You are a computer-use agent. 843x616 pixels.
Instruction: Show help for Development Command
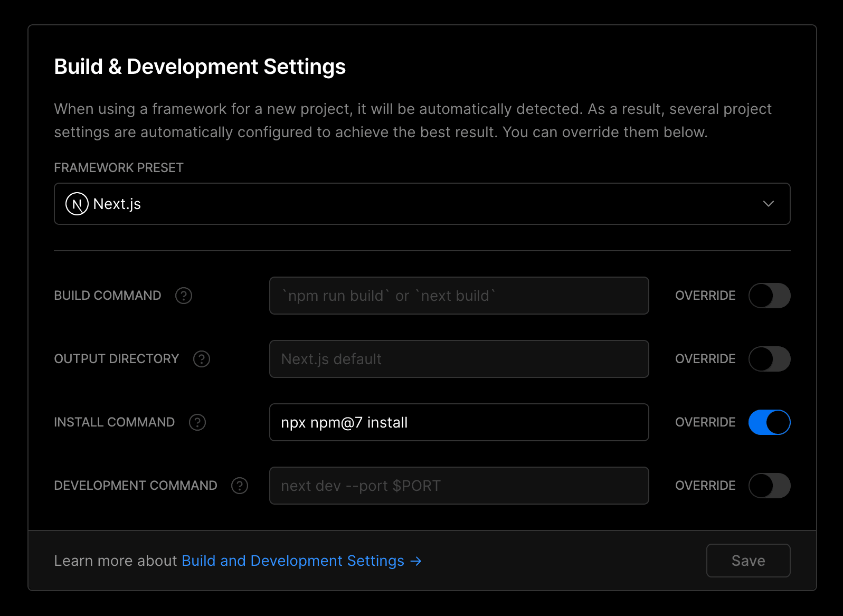pos(240,486)
